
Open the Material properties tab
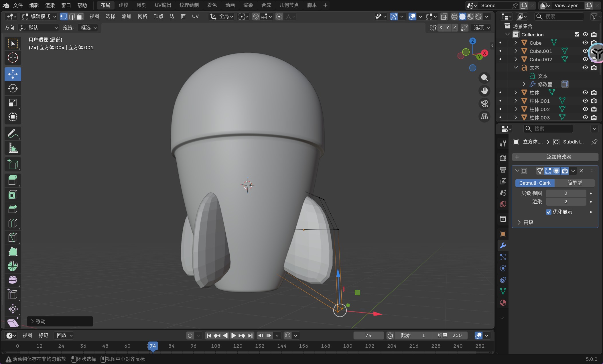point(503,303)
